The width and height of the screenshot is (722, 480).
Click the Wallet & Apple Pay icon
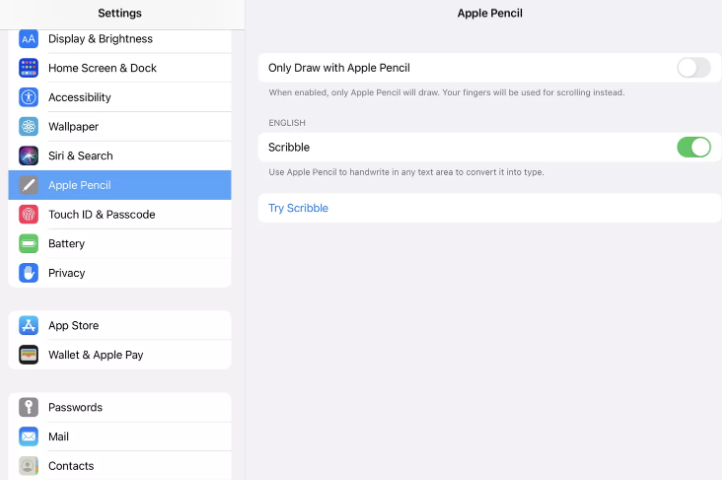29,355
